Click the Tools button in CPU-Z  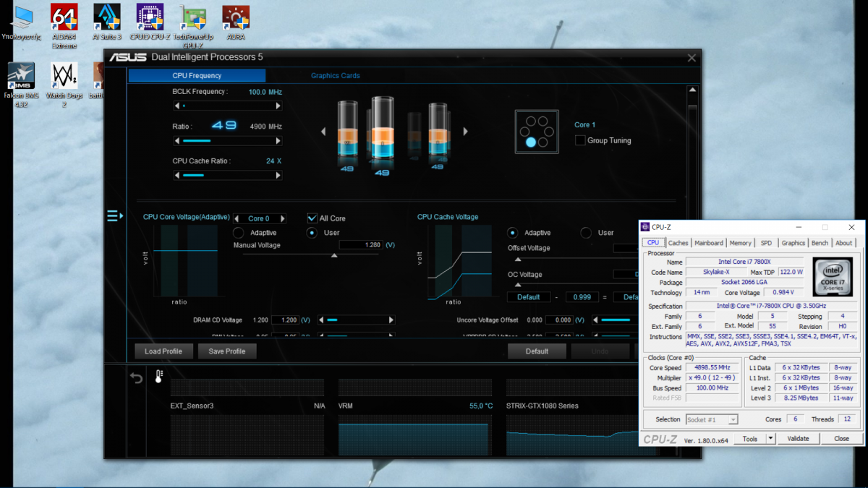(x=749, y=438)
